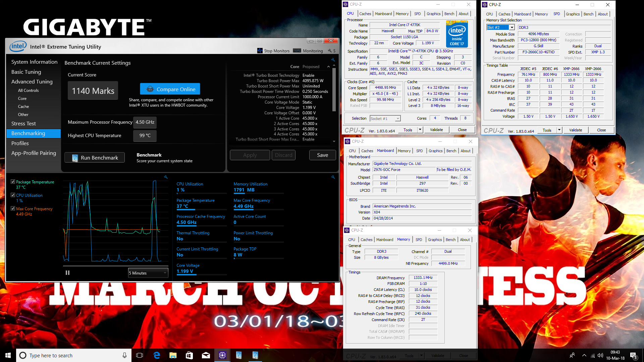Open Profiles section in XTU
The height and width of the screenshot is (362, 644).
click(20, 143)
